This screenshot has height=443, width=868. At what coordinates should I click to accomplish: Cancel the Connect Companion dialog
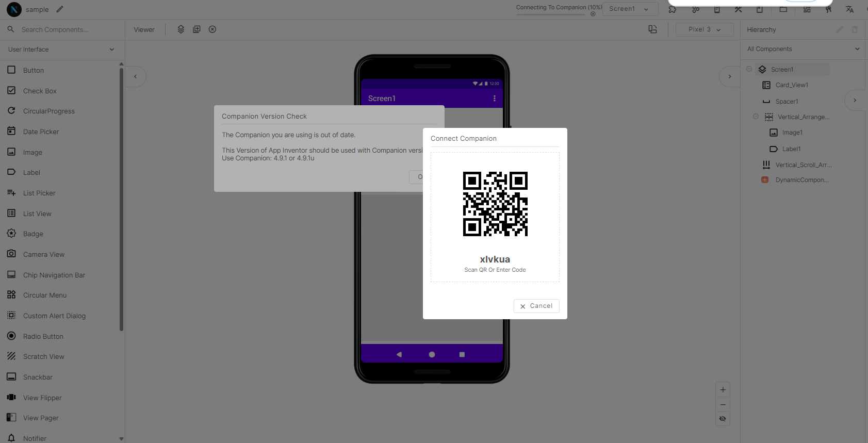coord(536,306)
